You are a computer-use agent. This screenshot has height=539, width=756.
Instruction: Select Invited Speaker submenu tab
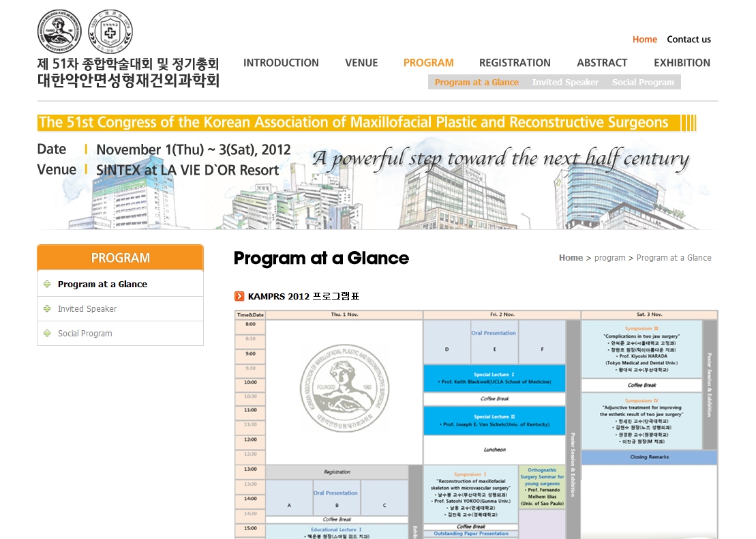[x=565, y=83]
